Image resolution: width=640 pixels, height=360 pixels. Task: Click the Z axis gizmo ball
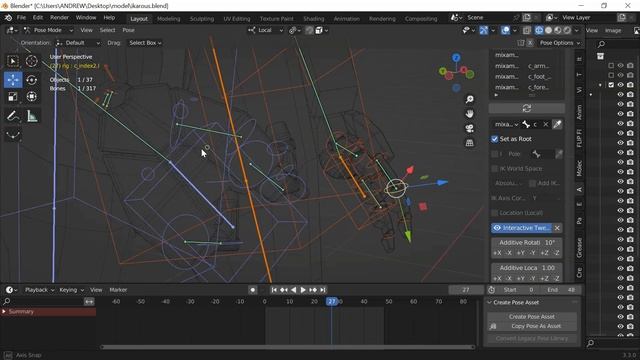coord(456,58)
